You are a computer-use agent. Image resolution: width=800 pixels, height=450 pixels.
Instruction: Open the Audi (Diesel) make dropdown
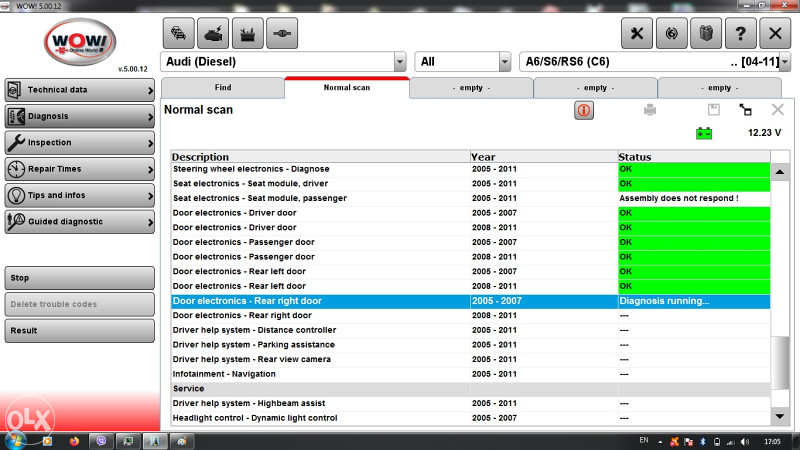click(400, 62)
